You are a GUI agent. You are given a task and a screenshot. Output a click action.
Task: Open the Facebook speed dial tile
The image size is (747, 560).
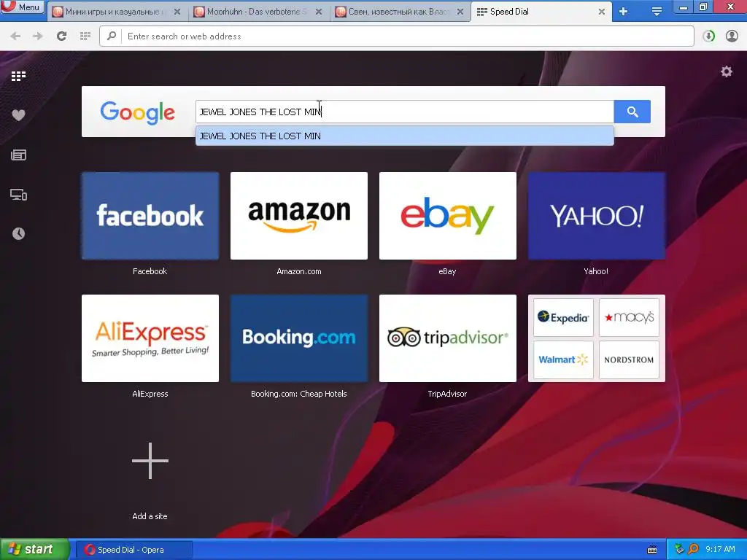pos(150,216)
